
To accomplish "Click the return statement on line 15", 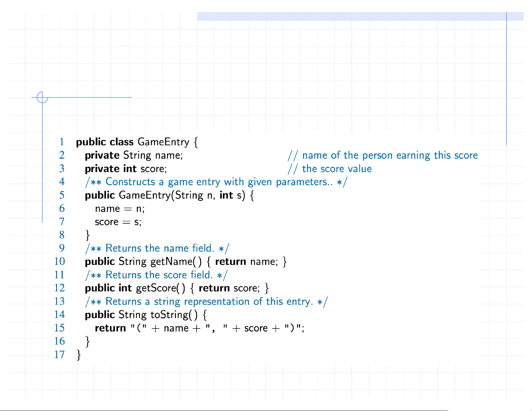I will coord(199,328).
